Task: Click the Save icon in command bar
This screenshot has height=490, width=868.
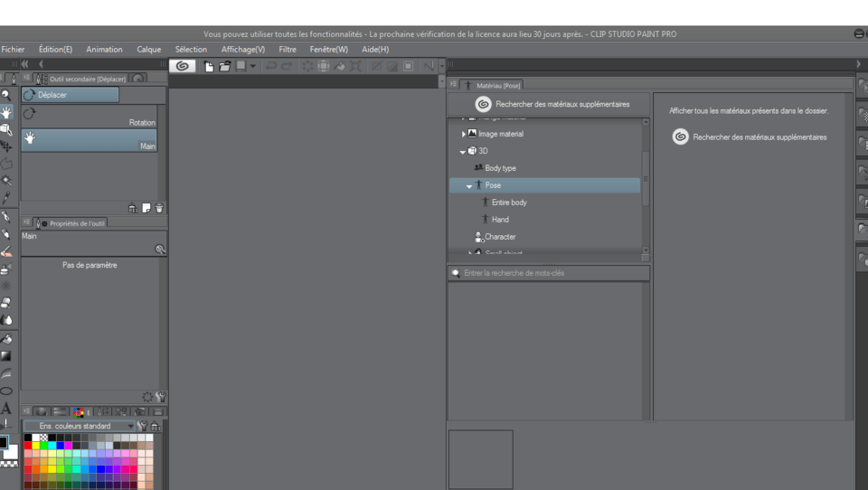Action: tap(241, 66)
